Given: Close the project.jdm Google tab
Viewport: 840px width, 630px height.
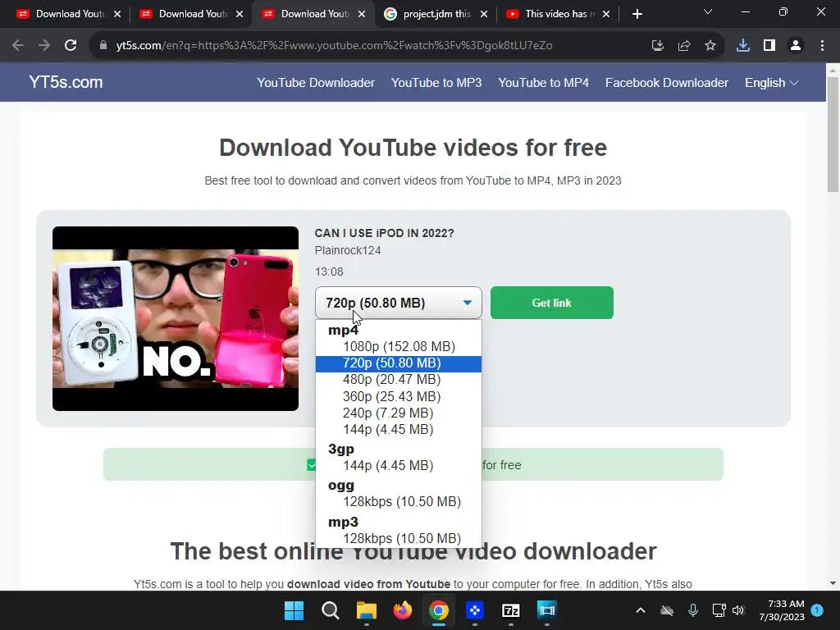Looking at the screenshot, I should pyautogui.click(x=484, y=15).
